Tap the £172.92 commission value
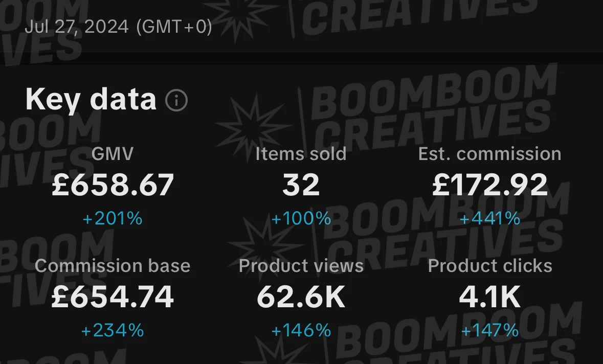 click(x=489, y=185)
